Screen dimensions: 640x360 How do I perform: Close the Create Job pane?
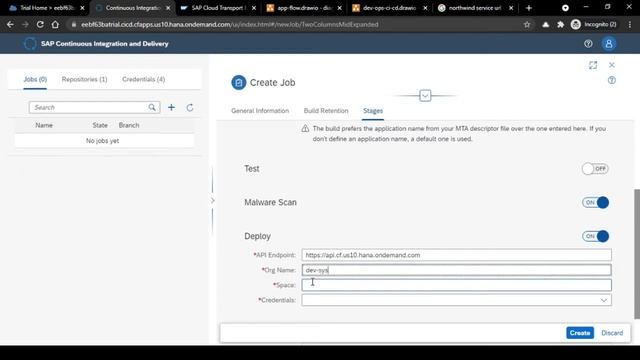coord(611,65)
